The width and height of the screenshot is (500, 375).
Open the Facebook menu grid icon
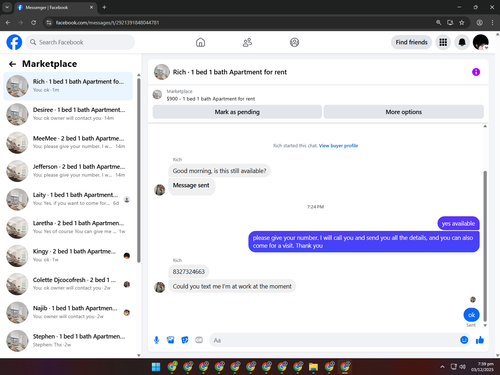[443, 42]
